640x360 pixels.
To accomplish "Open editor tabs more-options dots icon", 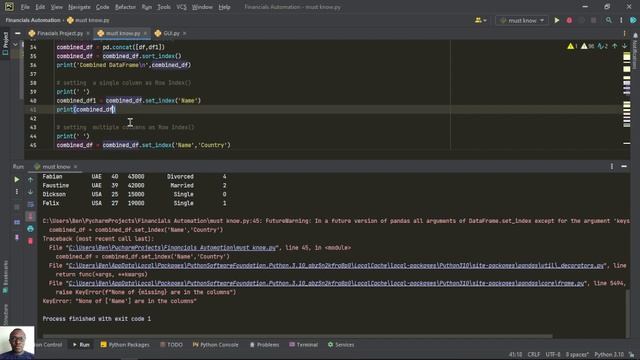I will click(624, 33).
